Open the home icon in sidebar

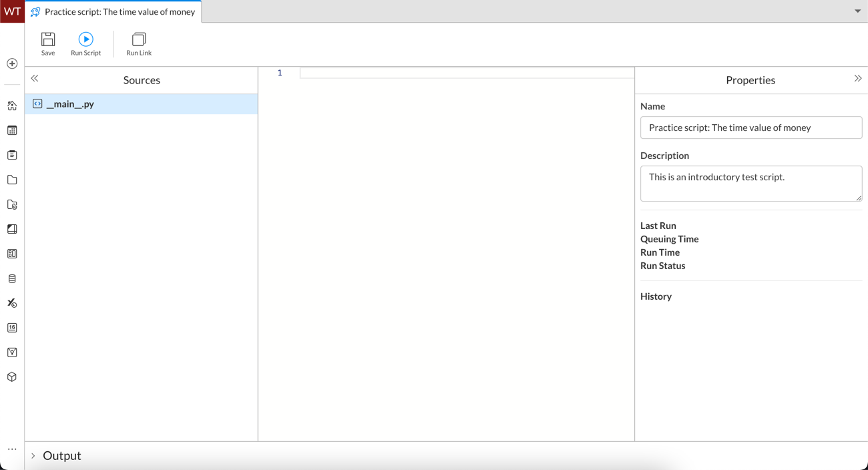12,105
